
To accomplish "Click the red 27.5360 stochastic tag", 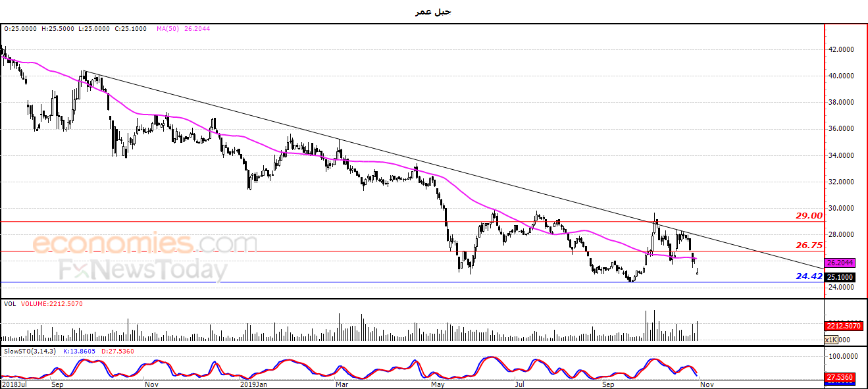I will (x=840, y=378).
